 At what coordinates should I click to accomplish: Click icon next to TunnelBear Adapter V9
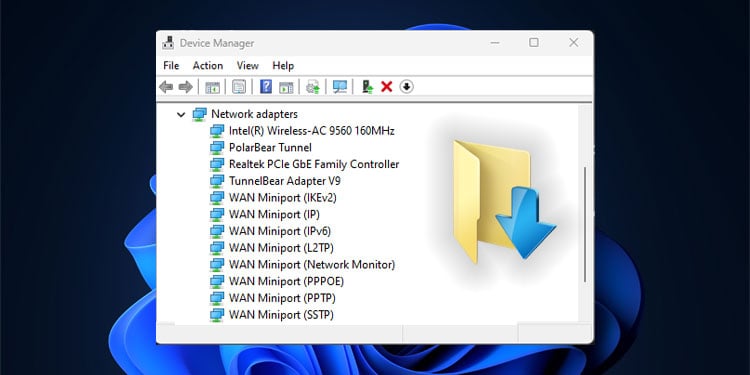tap(217, 181)
